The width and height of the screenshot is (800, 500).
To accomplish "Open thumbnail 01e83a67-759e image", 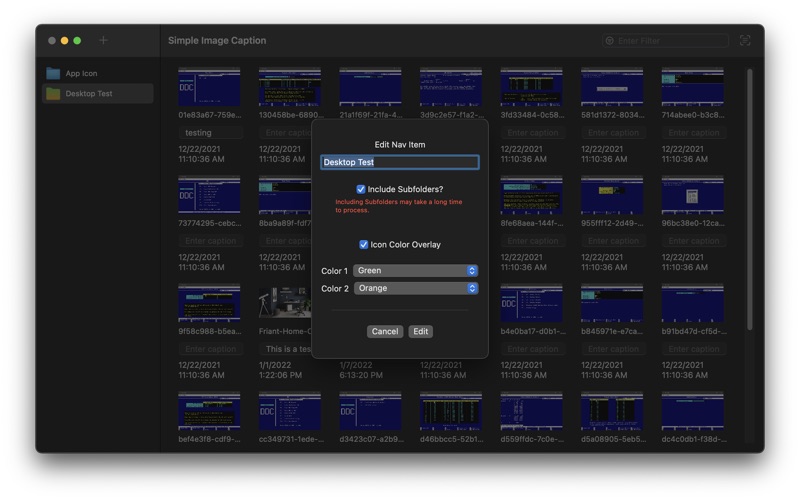I will click(209, 88).
